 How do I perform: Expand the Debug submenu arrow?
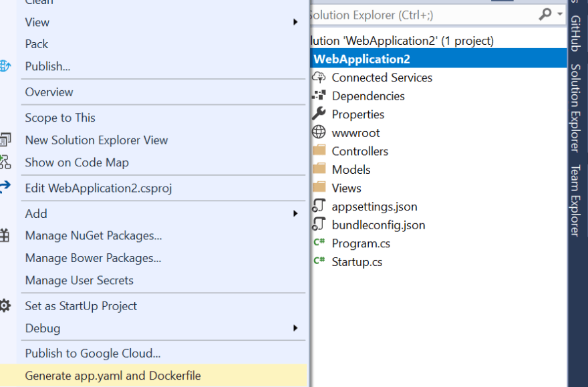(x=295, y=328)
